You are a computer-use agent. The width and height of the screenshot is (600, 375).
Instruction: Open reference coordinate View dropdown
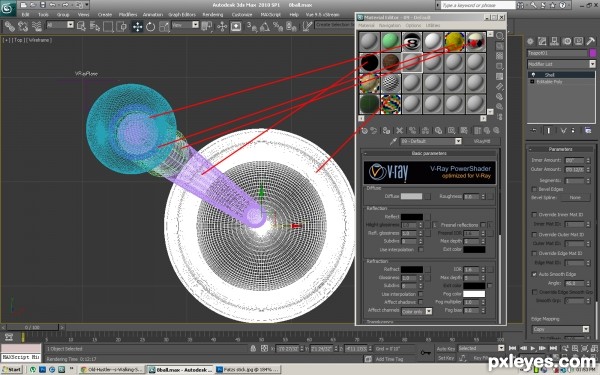pyautogui.click(x=185, y=25)
